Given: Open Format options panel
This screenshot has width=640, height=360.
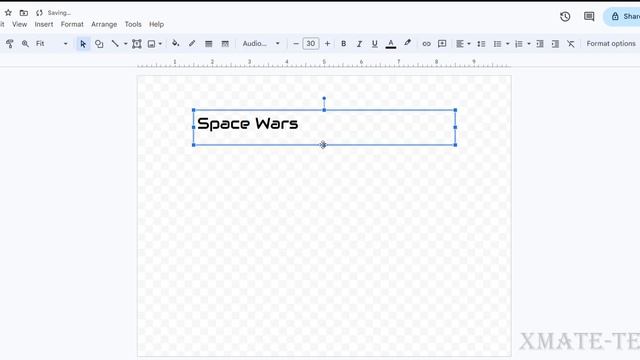Looking at the screenshot, I should pos(611,43).
